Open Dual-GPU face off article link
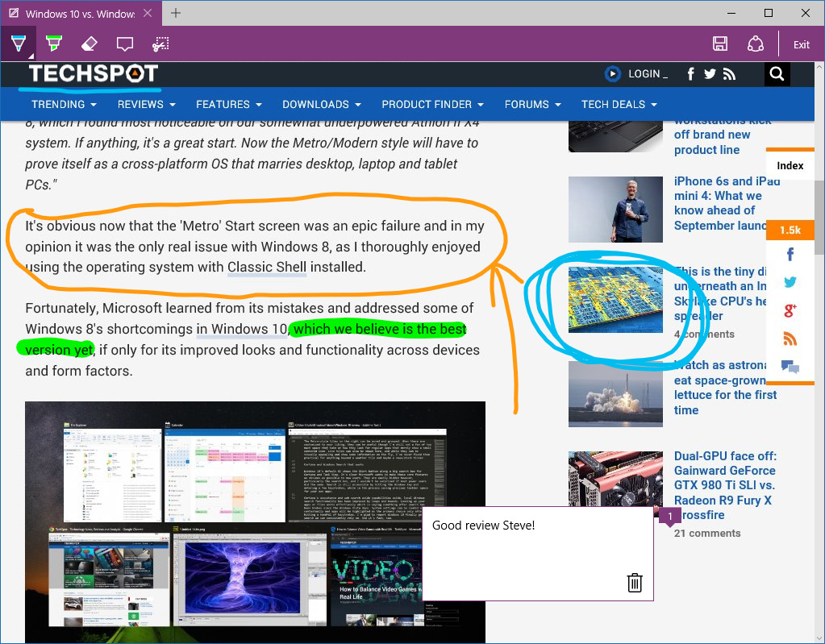 pos(725,485)
